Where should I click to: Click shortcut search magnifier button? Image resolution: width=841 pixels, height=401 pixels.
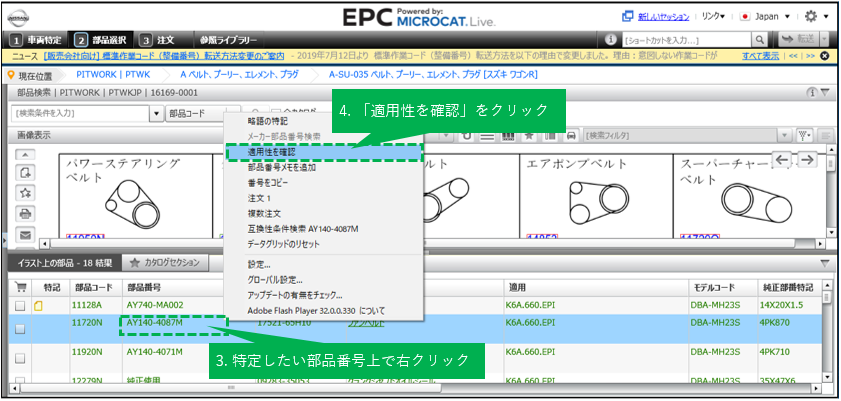759,40
